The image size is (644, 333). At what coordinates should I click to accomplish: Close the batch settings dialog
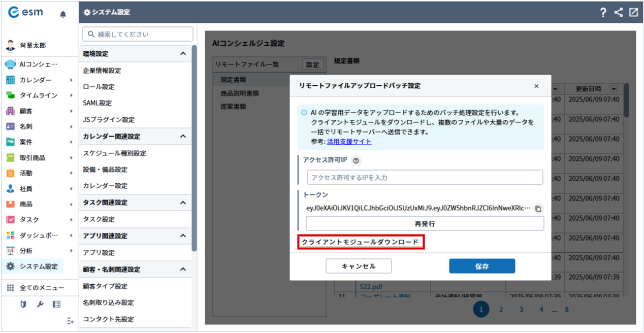tap(536, 86)
